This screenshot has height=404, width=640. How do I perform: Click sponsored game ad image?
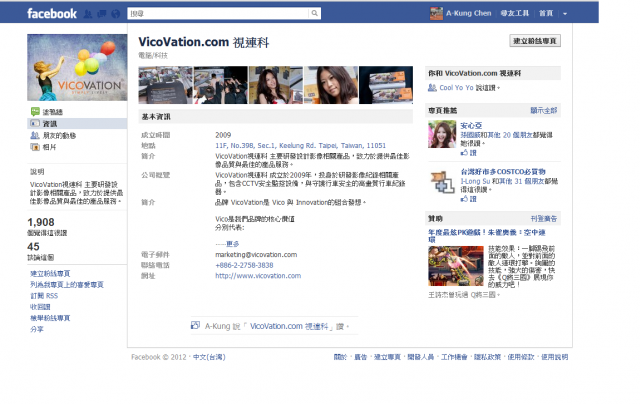[x=456, y=266]
